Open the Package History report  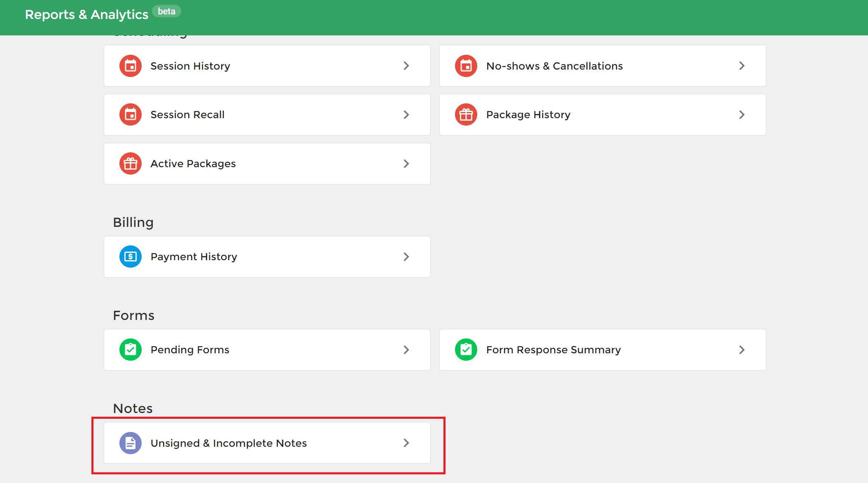point(603,114)
